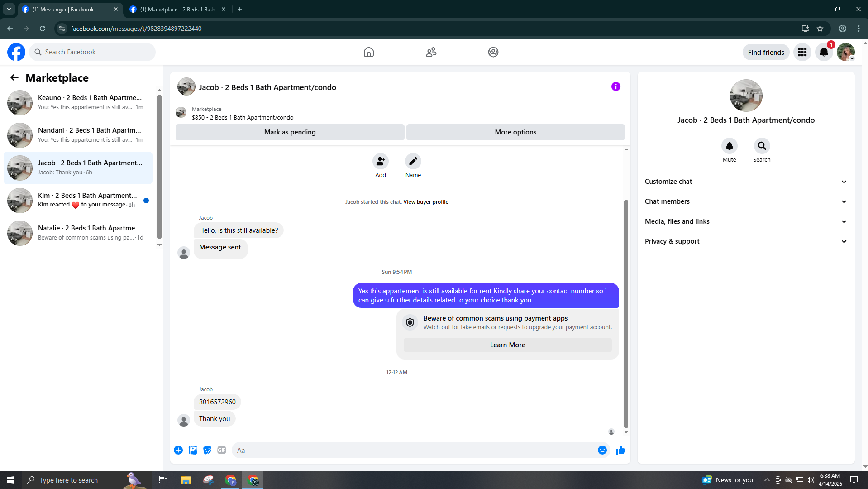Expand the Customize chat section
The width and height of the screenshot is (868, 489).
coord(746,182)
